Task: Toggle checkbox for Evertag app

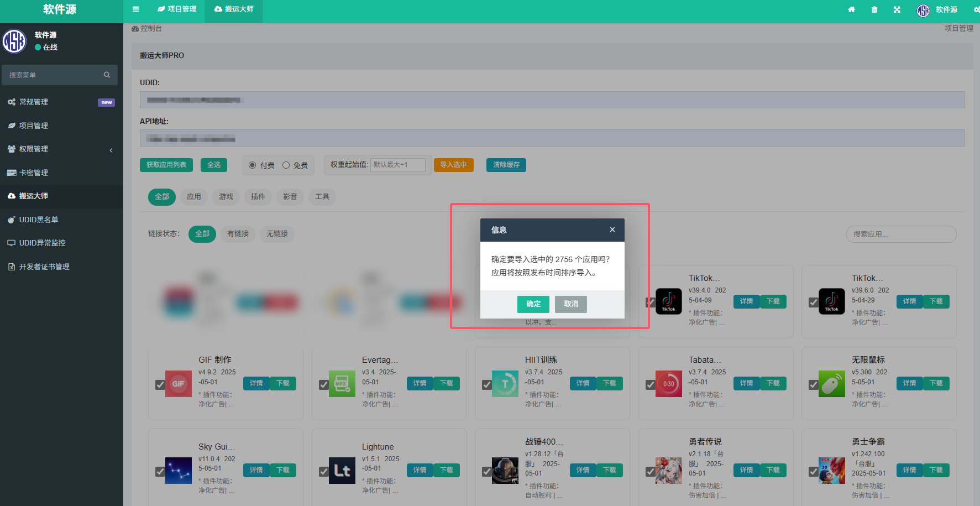Action: pyautogui.click(x=324, y=384)
